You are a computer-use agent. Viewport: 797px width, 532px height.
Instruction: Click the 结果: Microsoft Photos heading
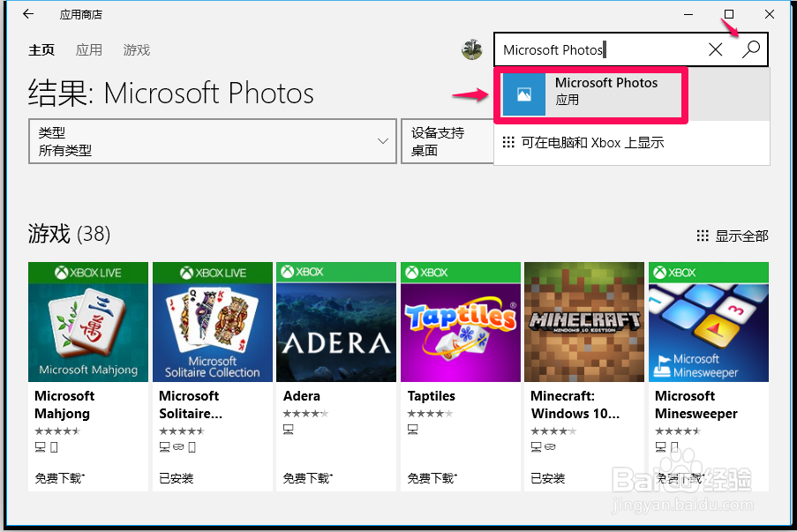pyautogui.click(x=171, y=93)
